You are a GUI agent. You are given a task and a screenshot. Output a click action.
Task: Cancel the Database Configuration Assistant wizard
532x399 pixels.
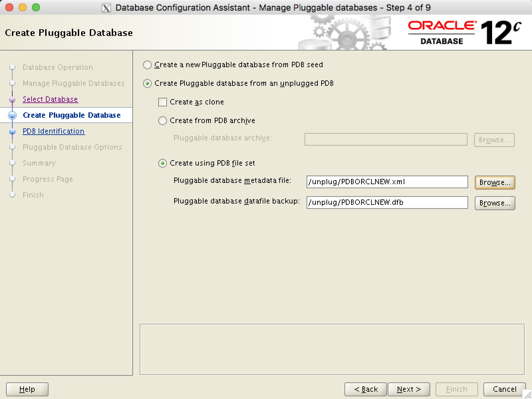click(504, 389)
